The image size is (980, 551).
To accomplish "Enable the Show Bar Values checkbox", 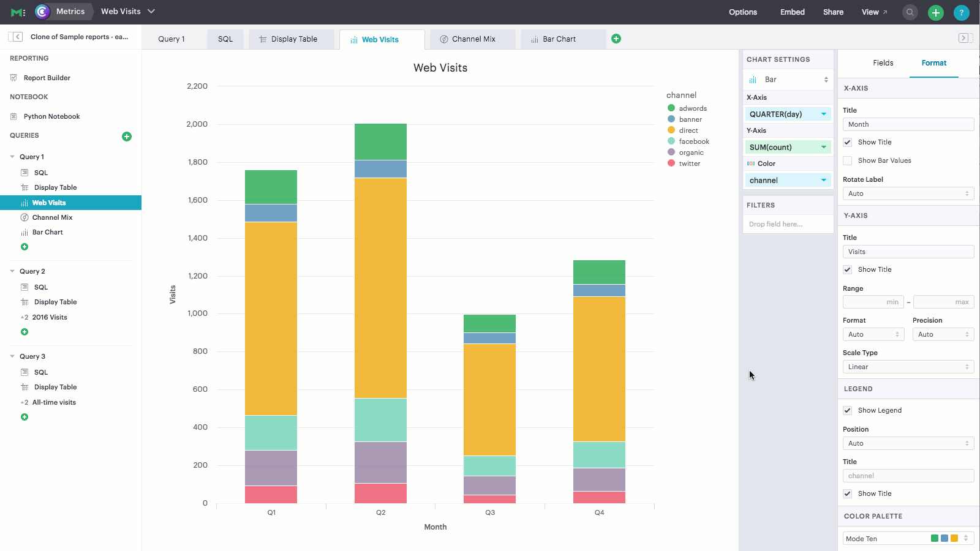I will click(848, 160).
